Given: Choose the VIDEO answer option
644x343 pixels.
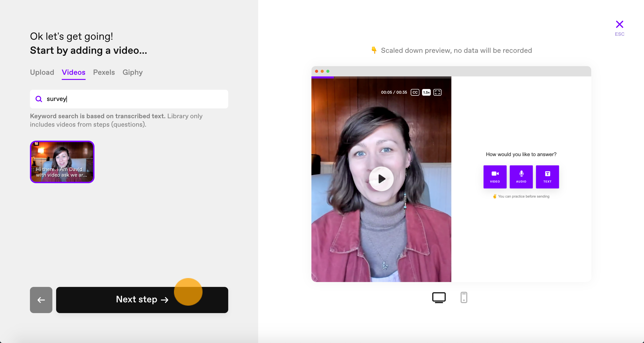Looking at the screenshot, I should click(495, 177).
